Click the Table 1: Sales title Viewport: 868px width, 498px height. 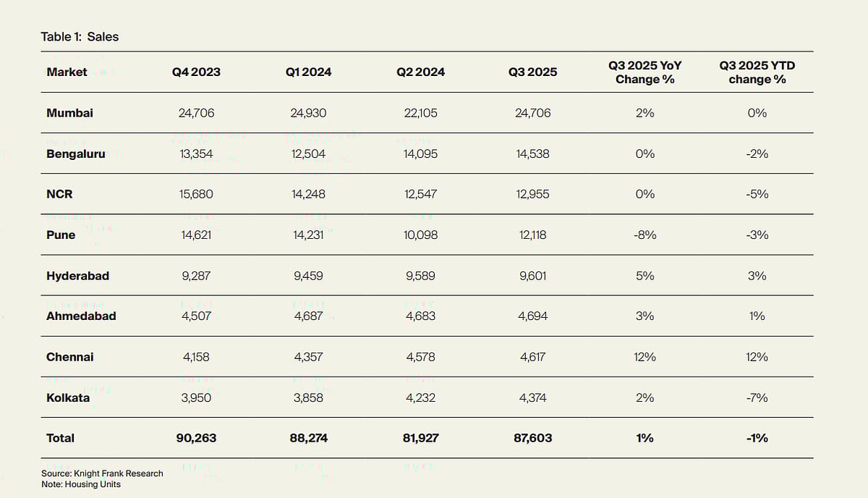click(80, 36)
